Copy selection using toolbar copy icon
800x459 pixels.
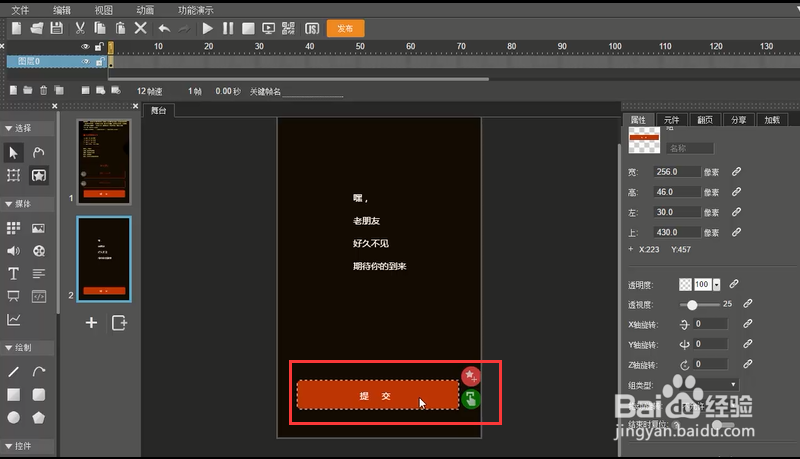[100, 28]
